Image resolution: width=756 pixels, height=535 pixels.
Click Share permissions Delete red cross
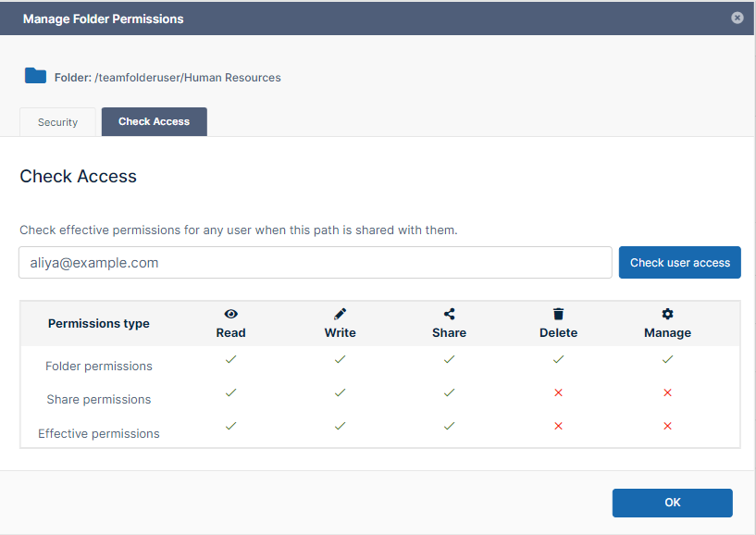coord(558,393)
